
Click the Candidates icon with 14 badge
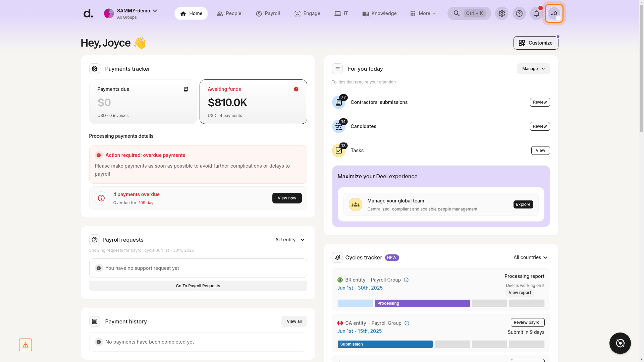[x=339, y=126]
